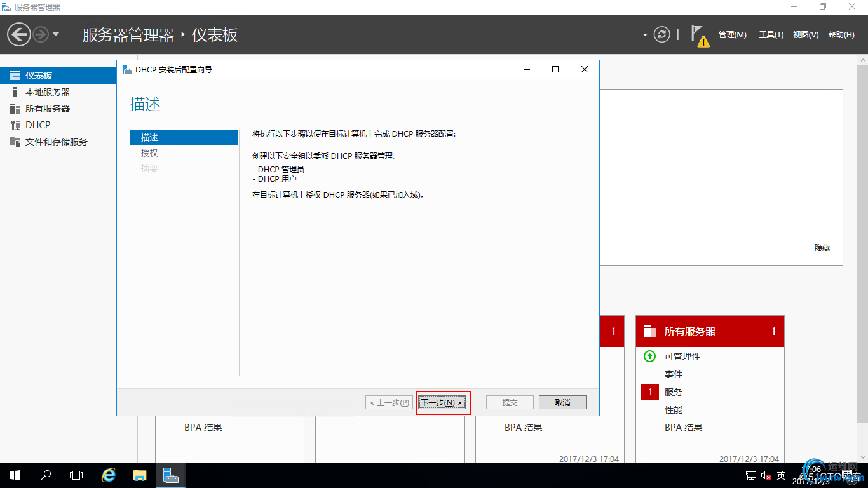Open the 工具(T) menu

771,35
